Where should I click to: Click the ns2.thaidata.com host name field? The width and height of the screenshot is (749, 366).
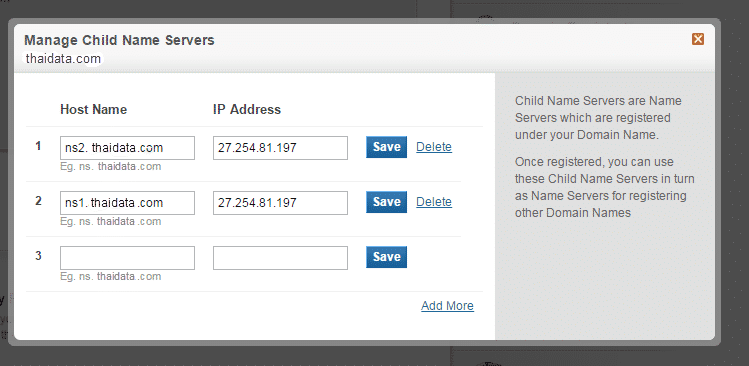(x=127, y=148)
